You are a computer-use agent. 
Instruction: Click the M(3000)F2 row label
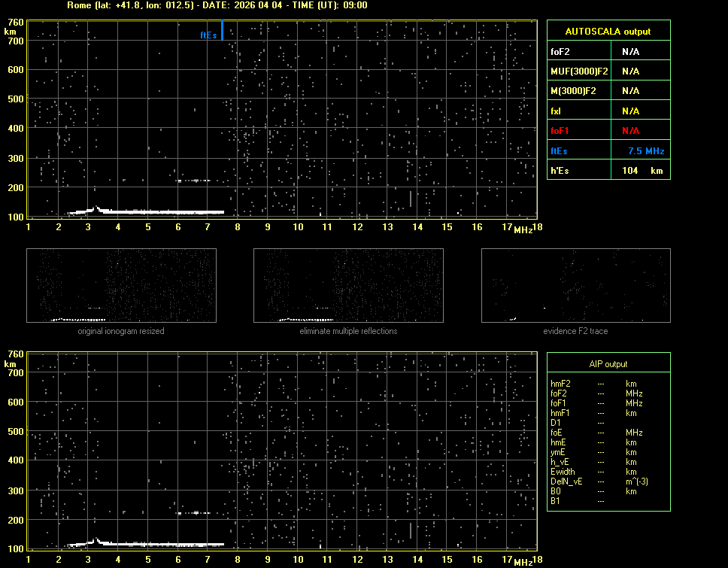click(x=573, y=91)
